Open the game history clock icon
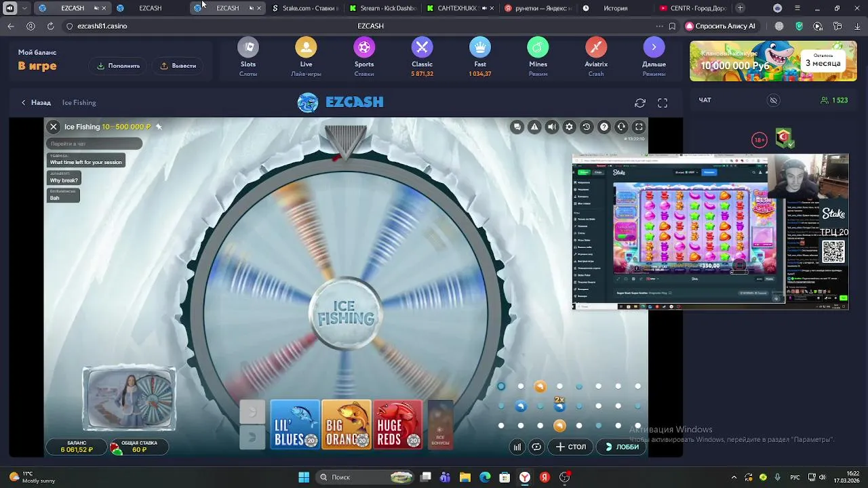Screen dimensions: 868x488 click(x=587, y=127)
